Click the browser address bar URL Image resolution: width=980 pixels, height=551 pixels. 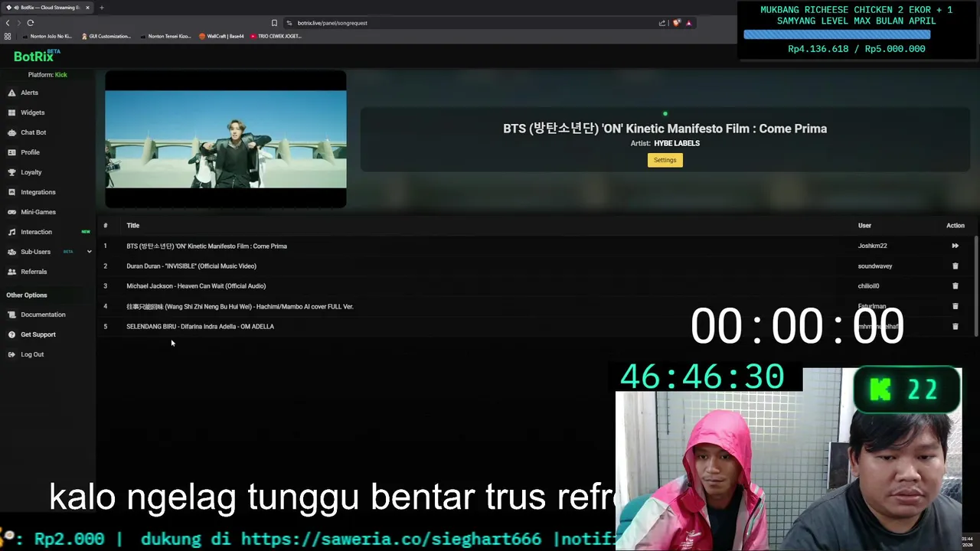pyautogui.click(x=332, y=23)
